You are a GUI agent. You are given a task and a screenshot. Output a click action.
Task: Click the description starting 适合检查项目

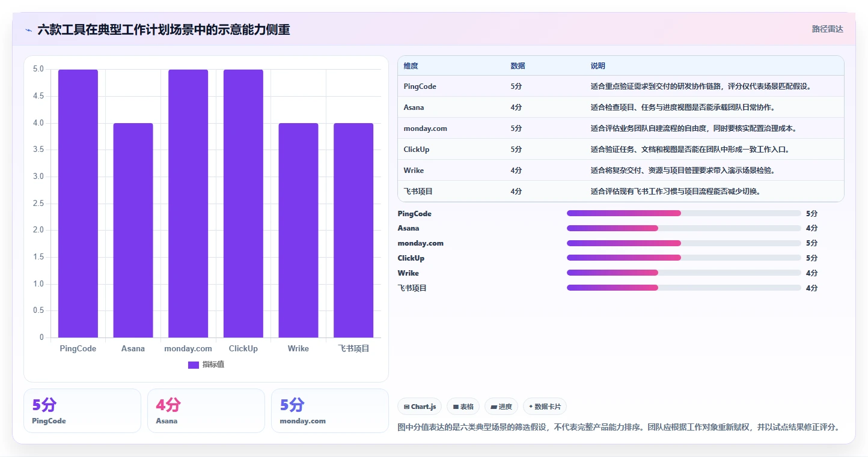pyautogui.click(x=683, y=107)
